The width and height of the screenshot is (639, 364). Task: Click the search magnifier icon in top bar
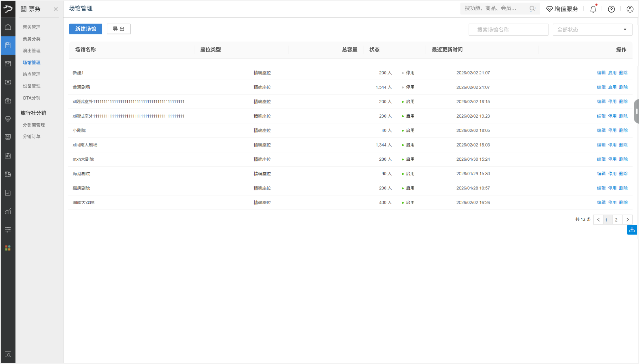pyautogui.click(x=532, y=9)
